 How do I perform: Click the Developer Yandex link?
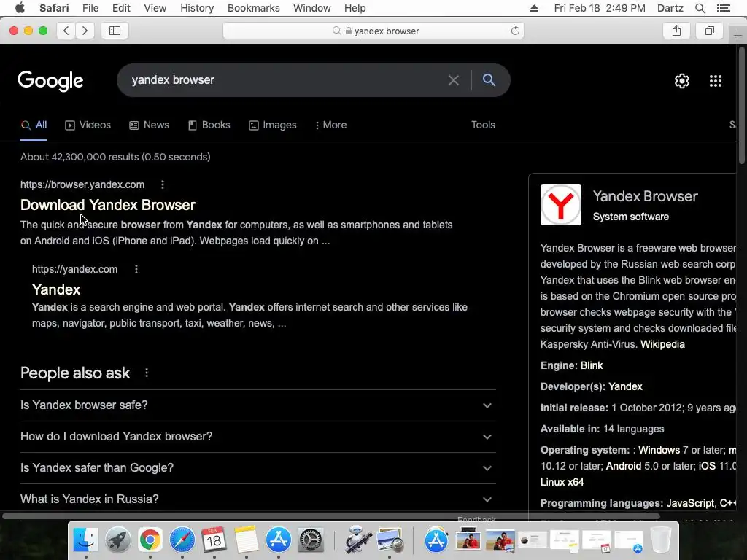coord(625,386)
